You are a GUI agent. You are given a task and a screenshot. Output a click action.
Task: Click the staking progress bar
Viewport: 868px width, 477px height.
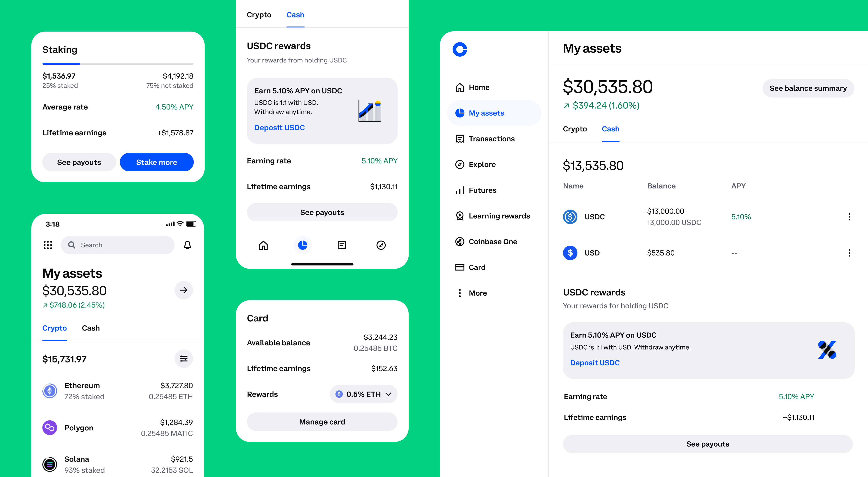point(118,64)
